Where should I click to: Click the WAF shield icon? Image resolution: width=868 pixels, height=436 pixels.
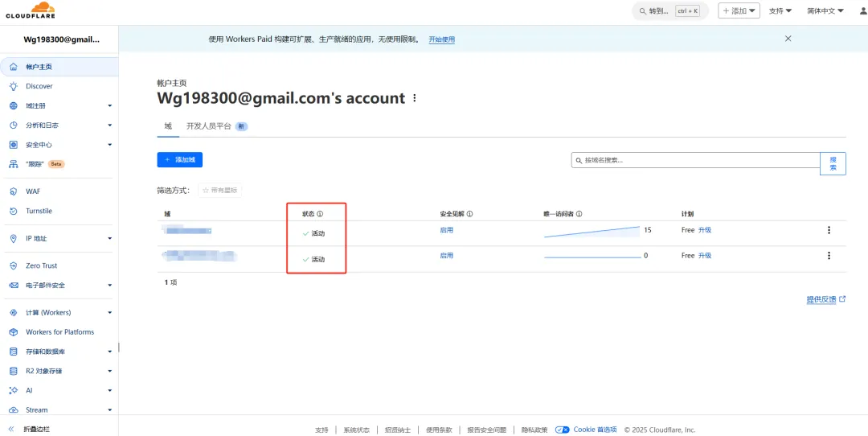tap(14, 191)
